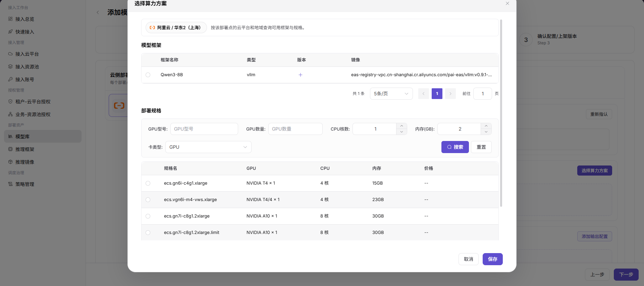This screenshot has height=286, width=644.
Task: Click the Aliyun logo in deployment tag
Action: [152, 28]
